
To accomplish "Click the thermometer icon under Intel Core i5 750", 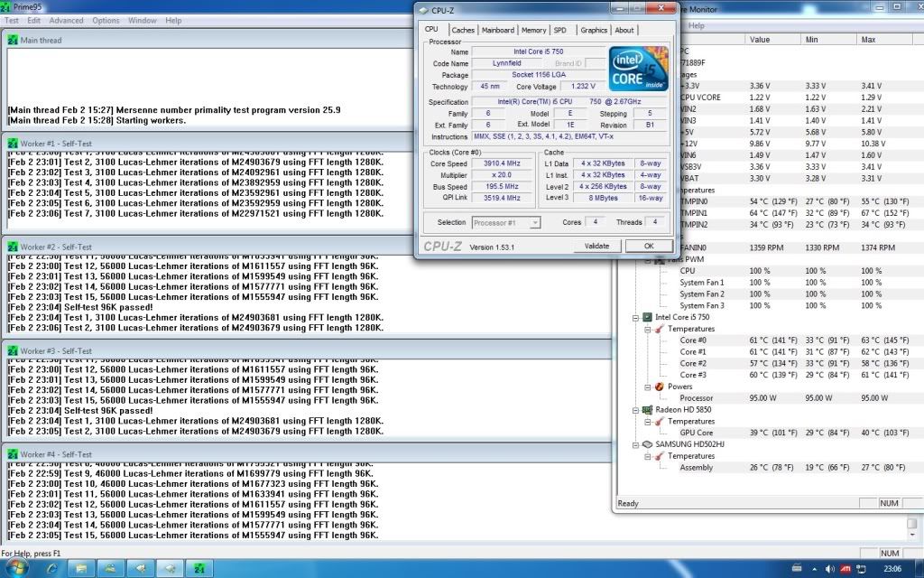I will (660, 329).
